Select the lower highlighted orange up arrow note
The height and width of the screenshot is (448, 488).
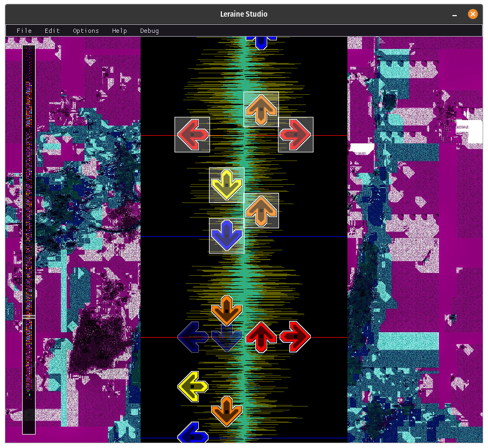click(x=261, y=211)
